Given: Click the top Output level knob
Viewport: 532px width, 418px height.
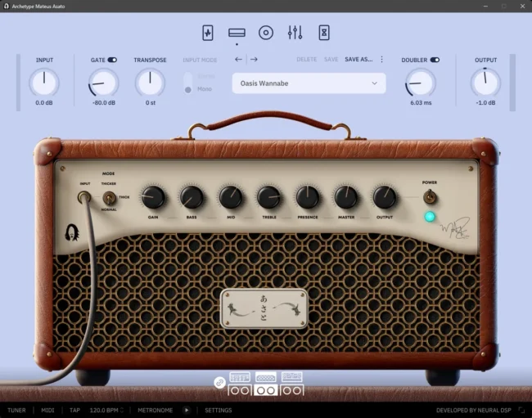Looking at the screenshot, I should click(485, 83).
